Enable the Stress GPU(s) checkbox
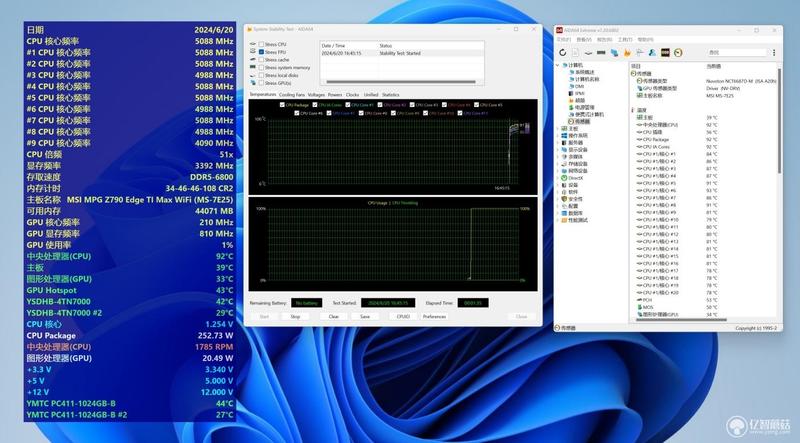 pyautogui.click(x=261, y=83)
